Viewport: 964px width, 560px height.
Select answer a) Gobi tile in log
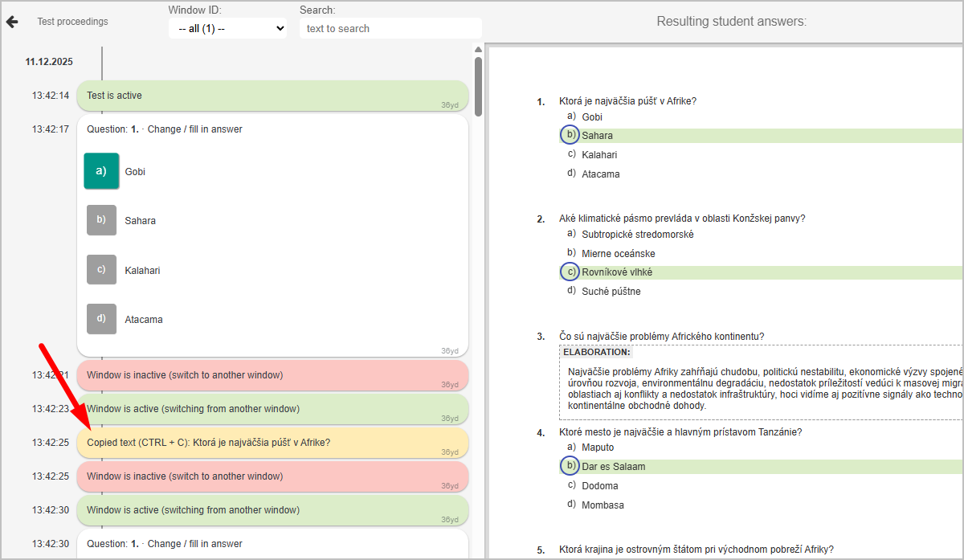[101, 171]
